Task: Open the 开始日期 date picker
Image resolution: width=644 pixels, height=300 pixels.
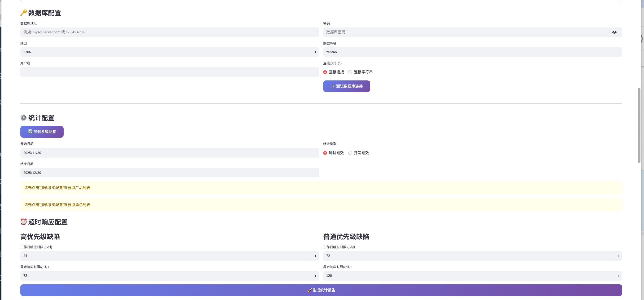Action: pos(170,153)
